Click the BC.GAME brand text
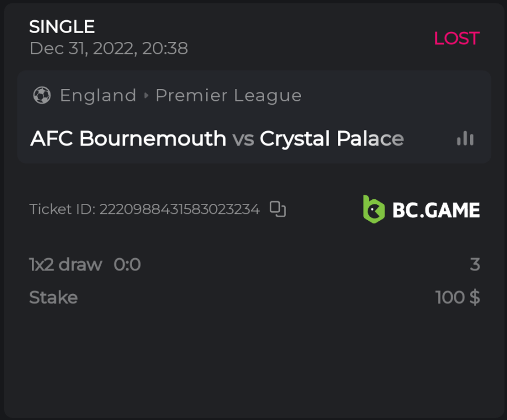The width and height of the screenshot is (507, 420). coord(436,210)
